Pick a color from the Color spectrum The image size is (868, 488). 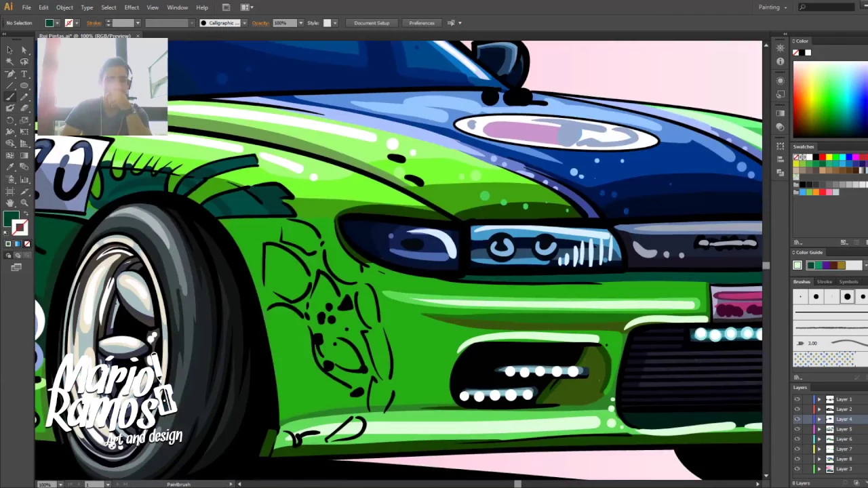pos(831,99)
